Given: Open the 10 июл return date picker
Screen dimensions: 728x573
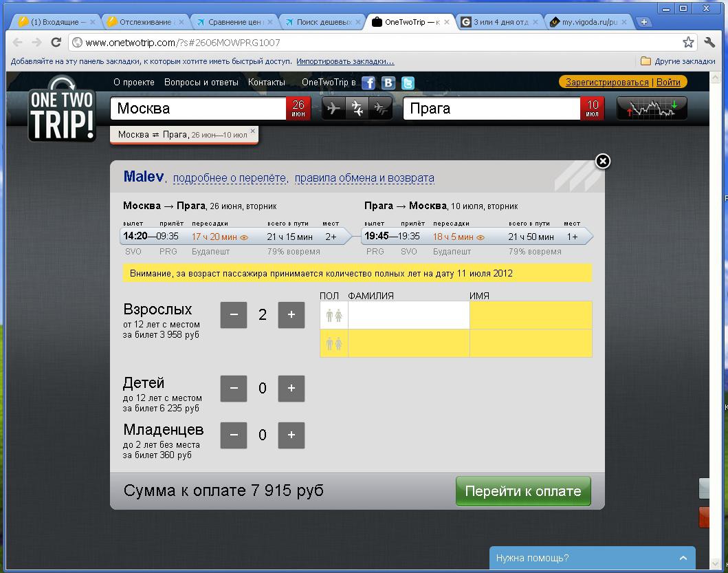Looking at the screenshot, I should [592, 108].
